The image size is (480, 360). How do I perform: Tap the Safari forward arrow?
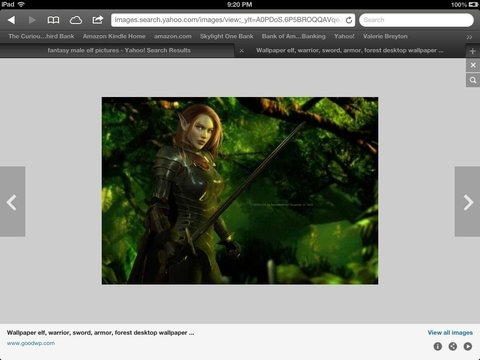pyautogui.click(x=32, y=20)
